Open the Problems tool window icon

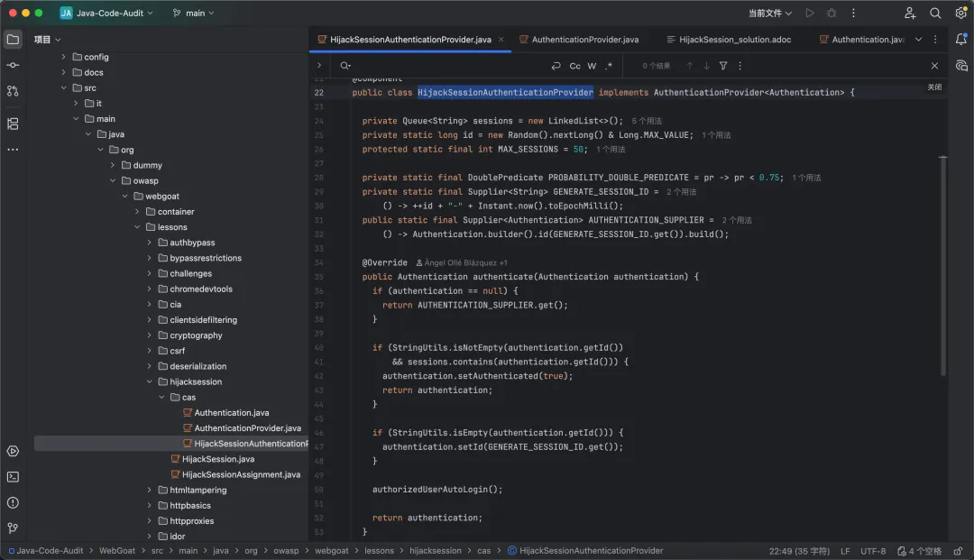pos(13,503)
